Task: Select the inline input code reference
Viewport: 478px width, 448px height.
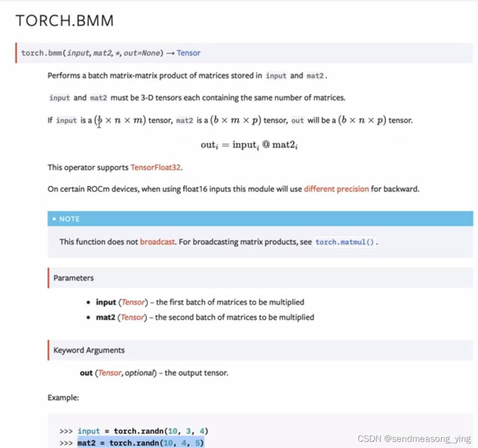Action: pyautogui.click(x=59, y=98)
